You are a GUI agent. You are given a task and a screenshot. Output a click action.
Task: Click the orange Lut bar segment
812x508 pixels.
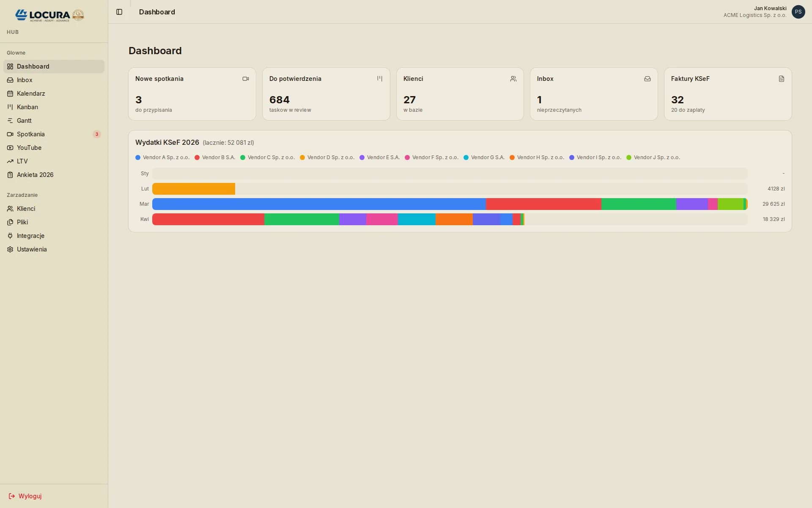tap(193, 189)
